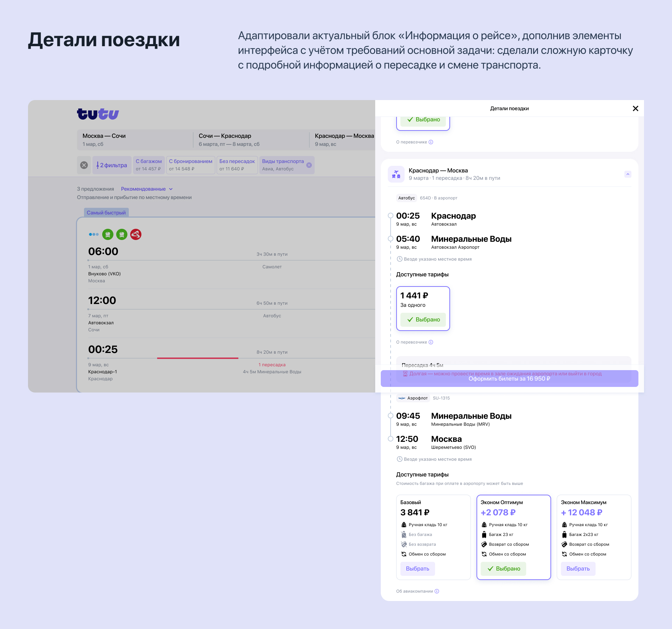
Task: Click the tutu logo
Action: tap(98, 114)
